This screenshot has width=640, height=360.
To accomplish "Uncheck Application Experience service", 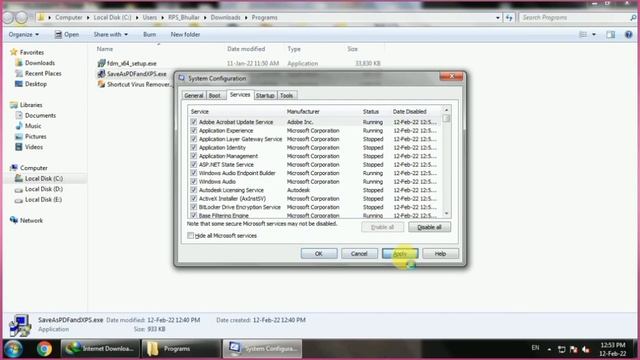I will (193, 131).
